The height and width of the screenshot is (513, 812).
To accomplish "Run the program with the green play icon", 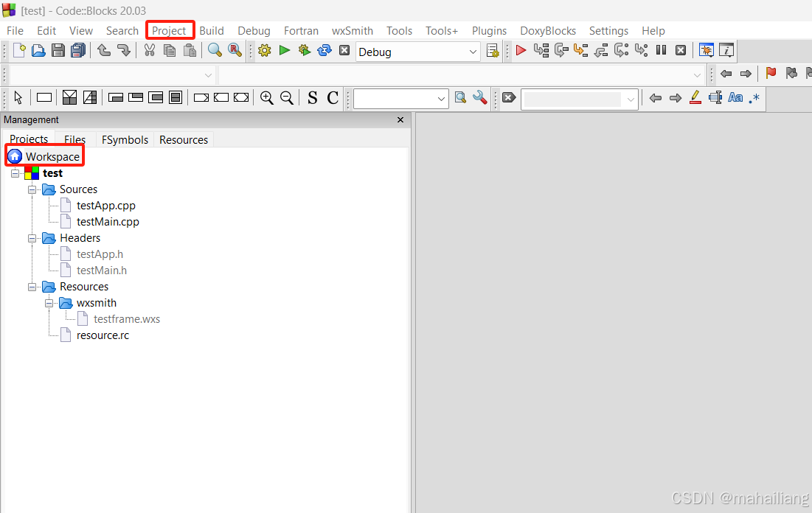I will click(284, 50).
